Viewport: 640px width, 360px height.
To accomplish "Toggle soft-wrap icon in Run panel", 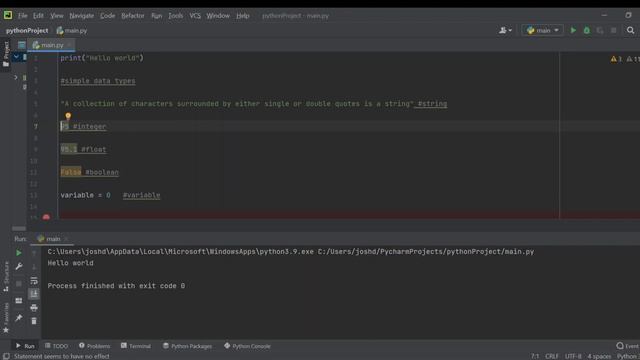I will pyautogui.click(x=34, y=280).
